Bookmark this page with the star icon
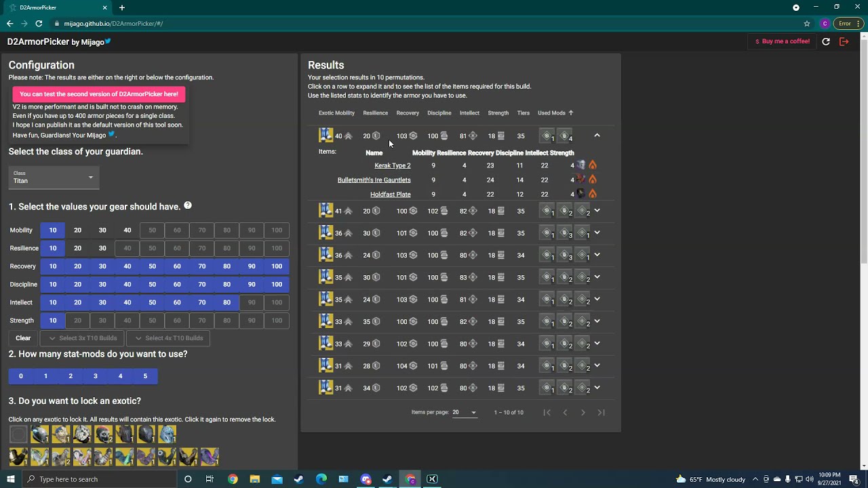 [x=807, y=23]
